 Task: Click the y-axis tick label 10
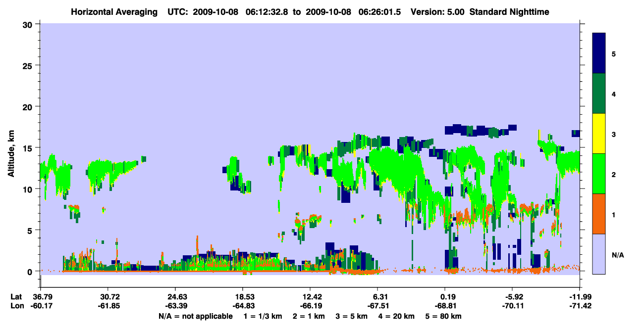click(x=29, y=189)
